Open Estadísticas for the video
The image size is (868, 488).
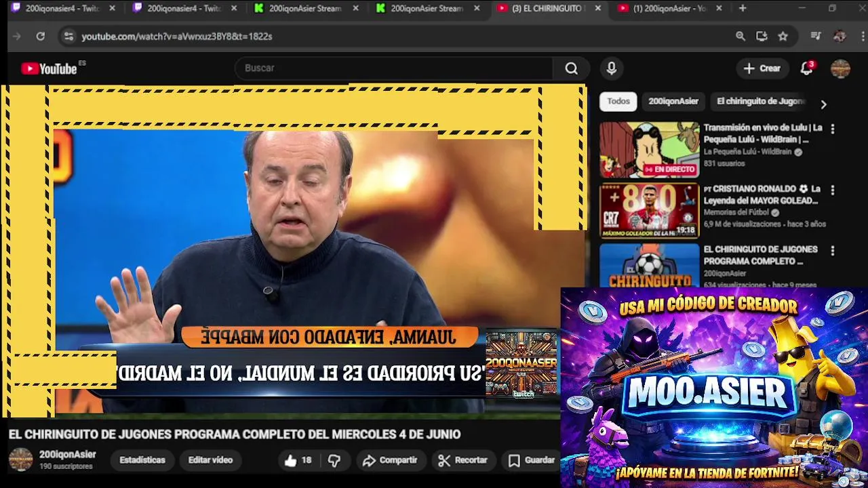click(x=142, y=460)
